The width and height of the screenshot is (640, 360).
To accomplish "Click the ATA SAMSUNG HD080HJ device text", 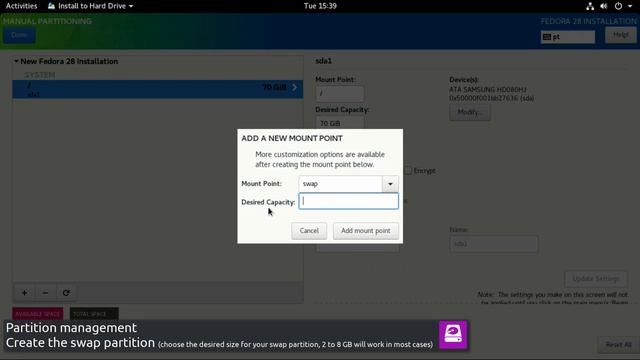I will [x=488, y=89].
